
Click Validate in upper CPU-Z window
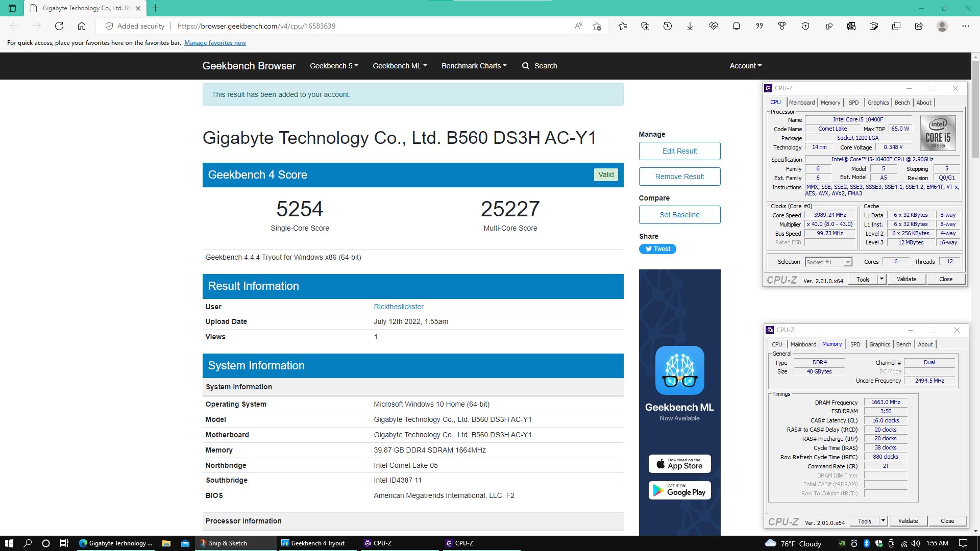pyautogui.click(x=906, y=279)
